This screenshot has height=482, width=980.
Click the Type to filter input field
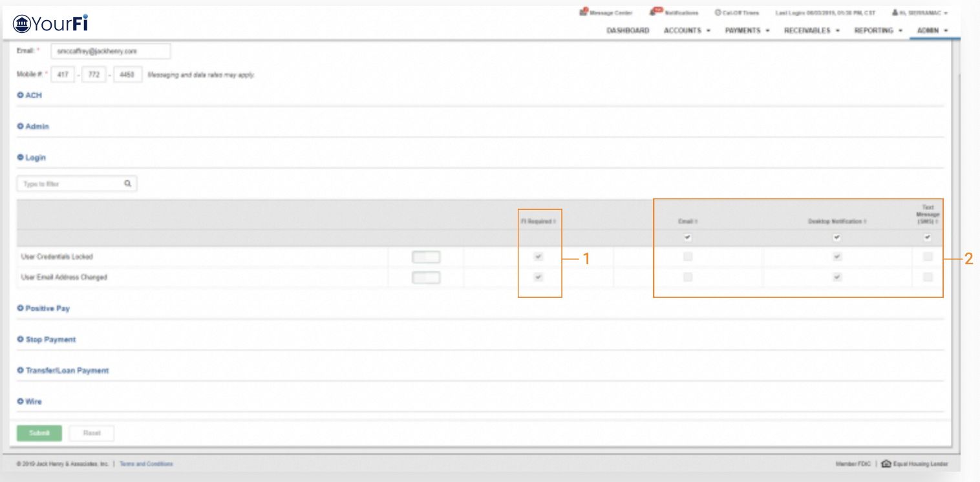point(71,184)
